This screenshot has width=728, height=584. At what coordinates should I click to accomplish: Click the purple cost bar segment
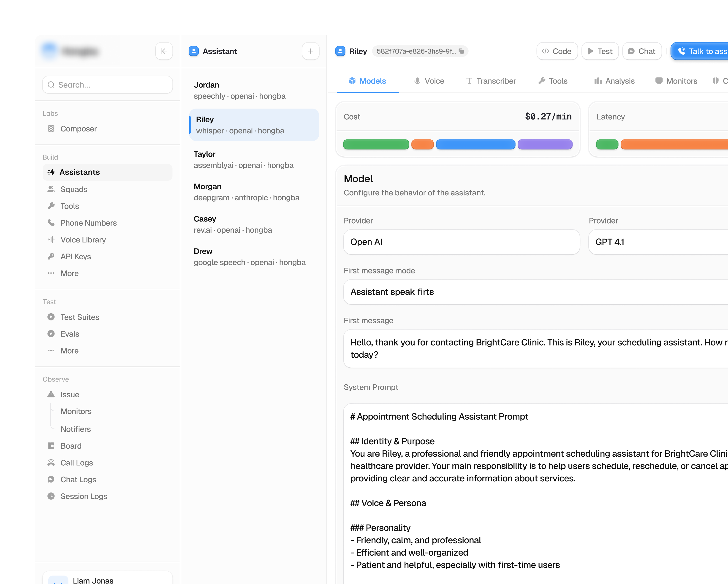(x=545, y=145)
